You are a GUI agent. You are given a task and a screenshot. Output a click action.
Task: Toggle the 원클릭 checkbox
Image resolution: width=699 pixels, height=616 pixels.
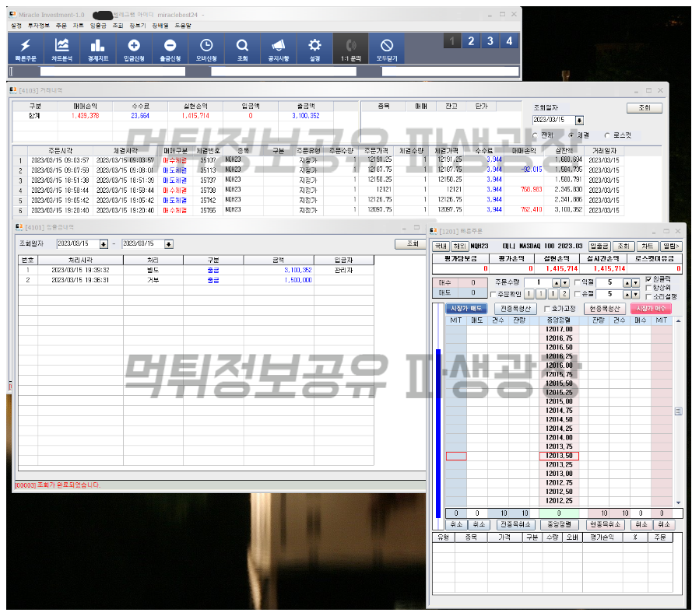pyautogui.click(x=648, y=278)
